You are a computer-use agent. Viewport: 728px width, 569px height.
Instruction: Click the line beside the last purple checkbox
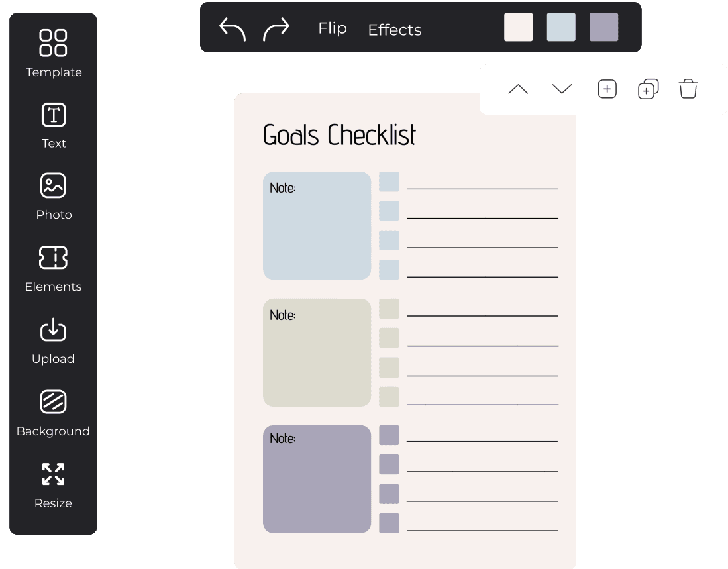[482, 530]
